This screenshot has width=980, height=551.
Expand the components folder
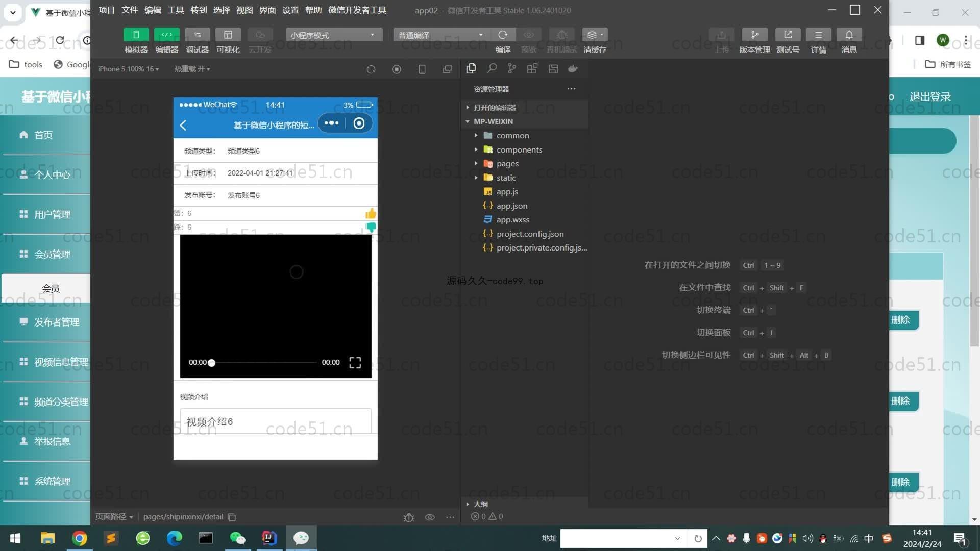point(526,149)
